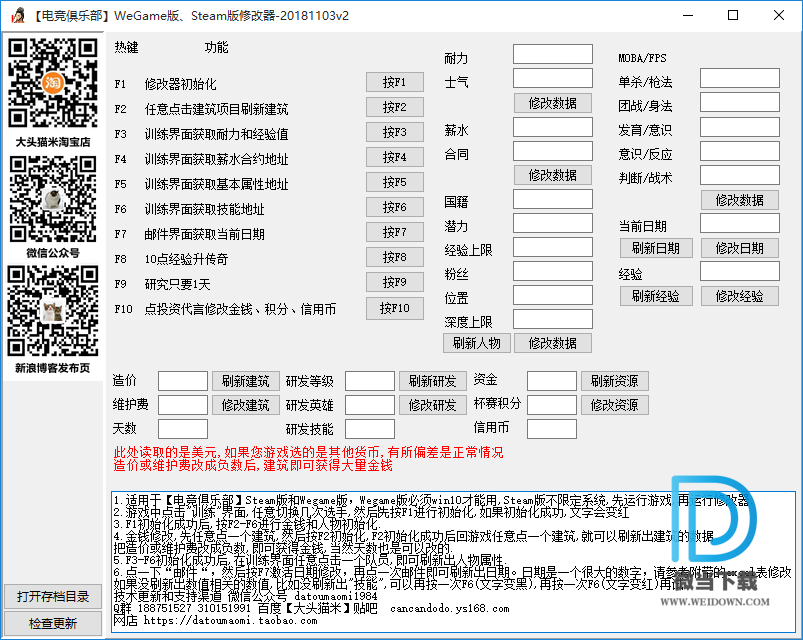Focus the 士气 input field

point(553,78)
